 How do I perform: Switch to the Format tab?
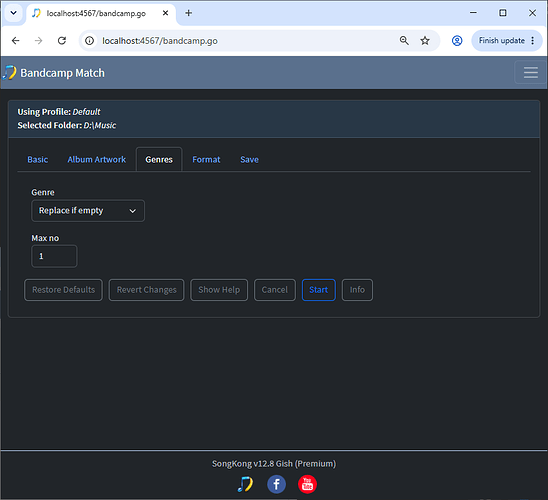[x=206, y=160]
